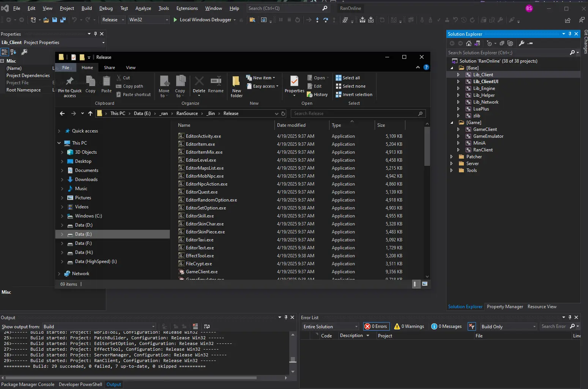The height and width of the screenshot is (389, 588).
Task: Click the Pending Changes Filter icon
Action: (x=490, y=43)
